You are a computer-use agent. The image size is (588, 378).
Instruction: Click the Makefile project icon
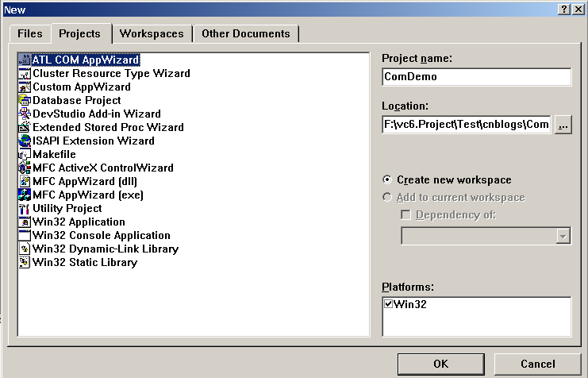[x=25, y=154]
